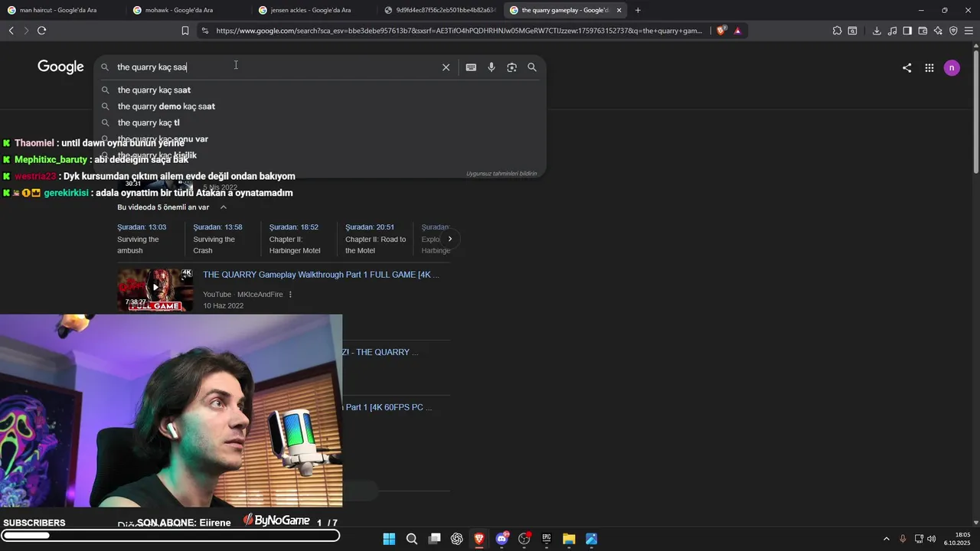Select suggestion 'the quarry kaç tl'

[320, 122]
